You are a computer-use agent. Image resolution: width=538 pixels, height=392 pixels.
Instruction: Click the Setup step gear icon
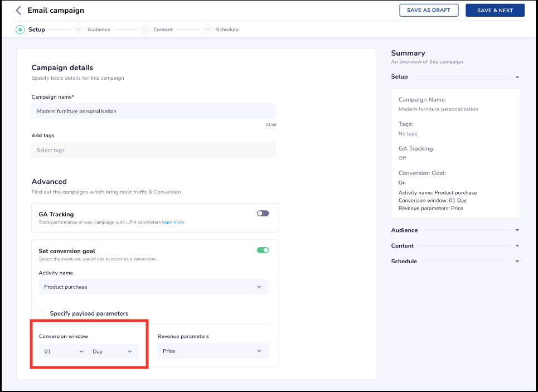click(x=20, y=30)
